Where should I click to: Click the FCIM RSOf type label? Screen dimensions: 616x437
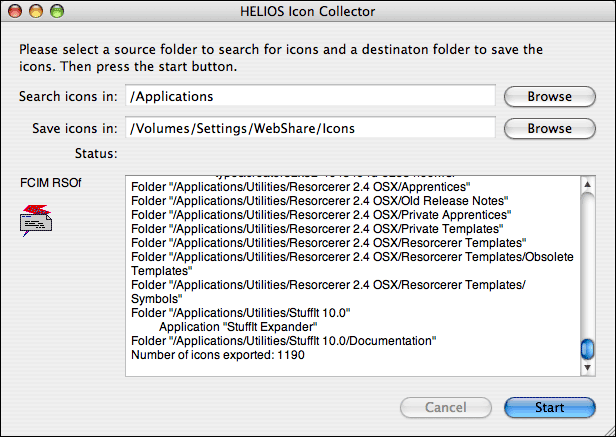click(51, 183)
